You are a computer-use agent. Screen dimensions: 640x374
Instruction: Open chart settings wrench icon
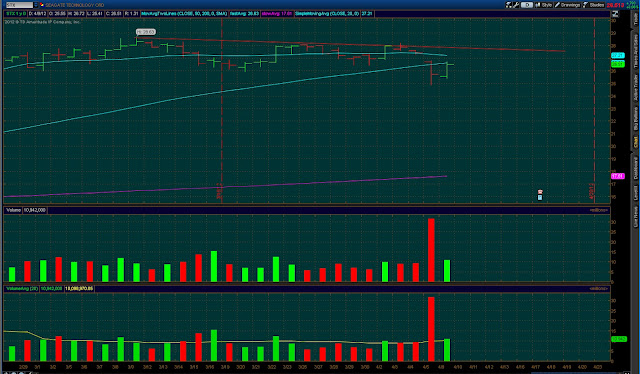click(516, 5)
